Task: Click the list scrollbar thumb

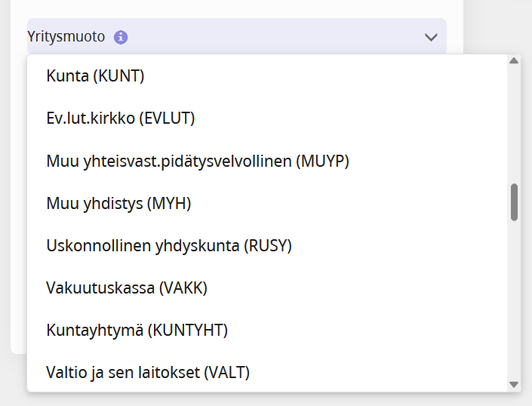Action: [x=514, y=201]
